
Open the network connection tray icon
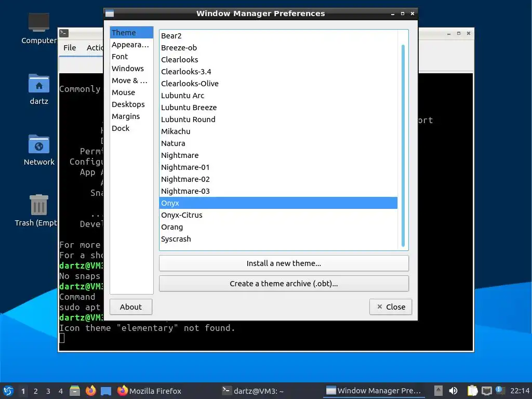pos(486,391)
